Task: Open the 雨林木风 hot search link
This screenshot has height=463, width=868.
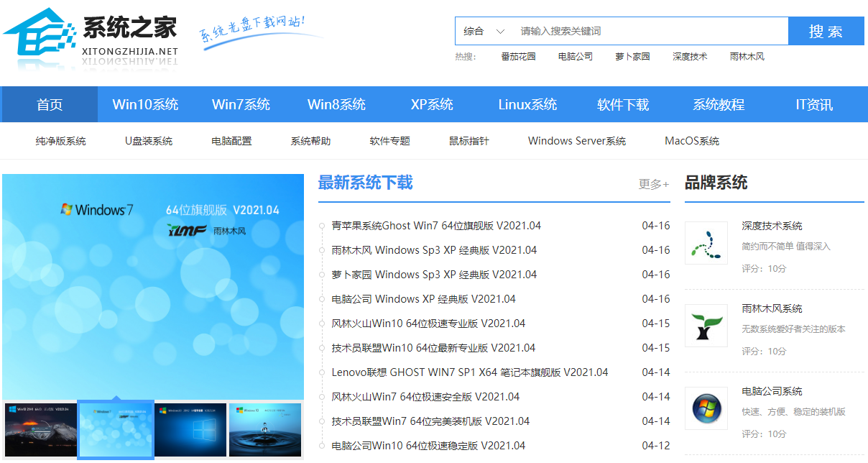Action: [747, 56]
